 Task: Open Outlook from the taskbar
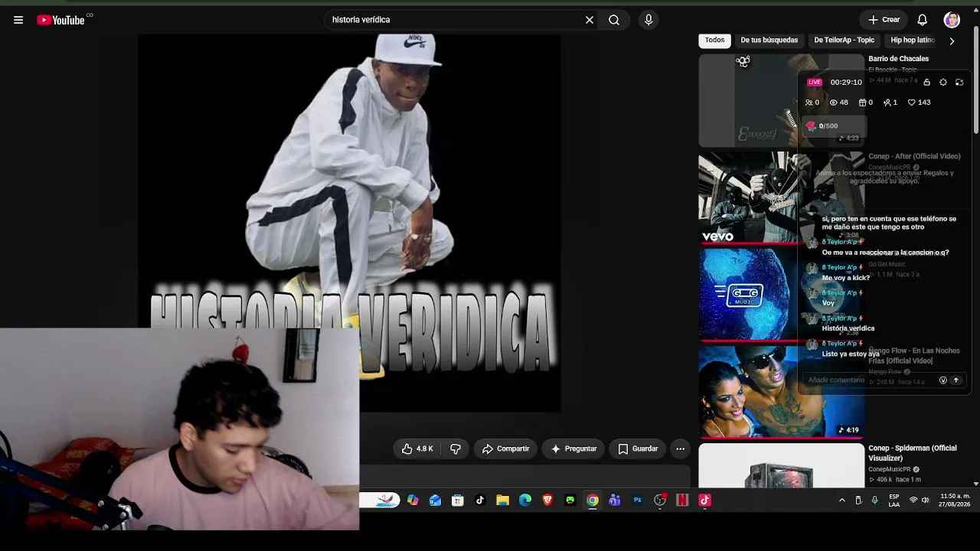[436, 500]
